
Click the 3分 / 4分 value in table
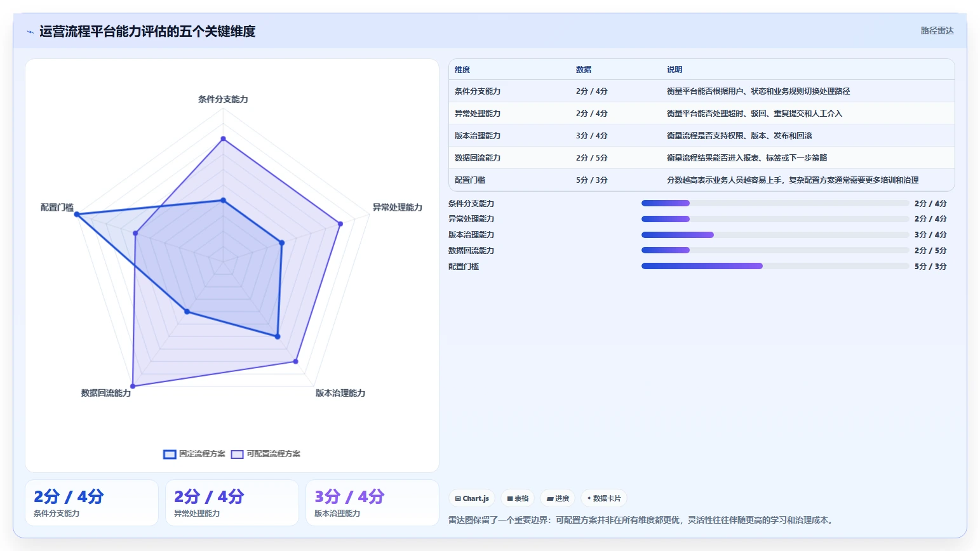(592, 136)
